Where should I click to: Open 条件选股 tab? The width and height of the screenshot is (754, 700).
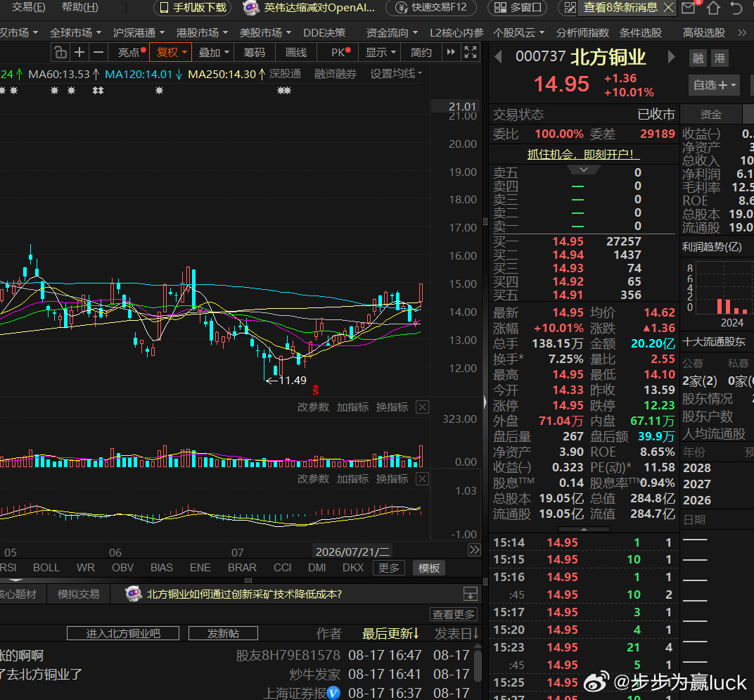click(x=641, y=33)
